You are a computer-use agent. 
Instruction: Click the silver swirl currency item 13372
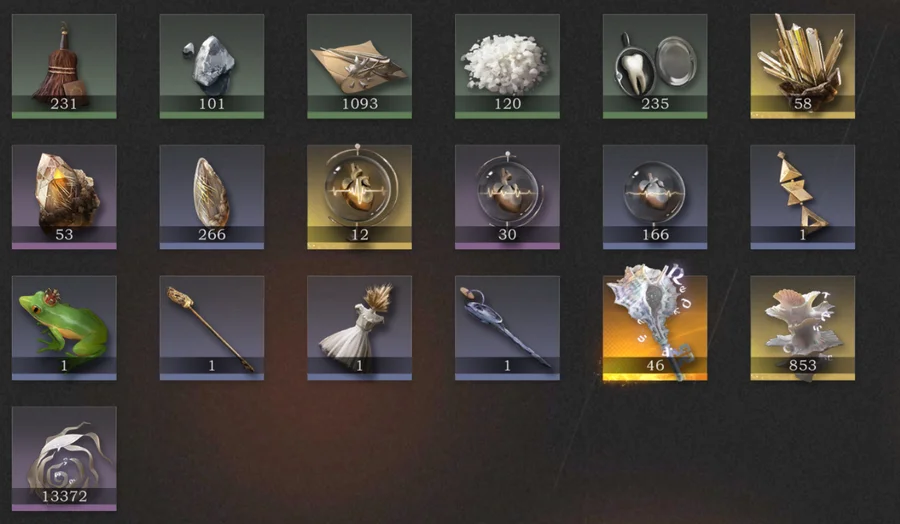coord(64,459)
